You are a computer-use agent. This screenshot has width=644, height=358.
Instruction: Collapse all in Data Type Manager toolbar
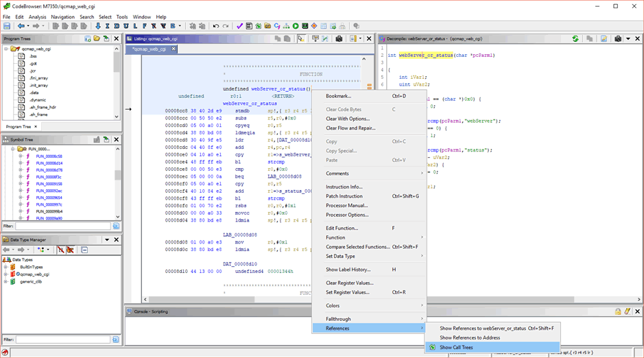pyautogui.click(x=84, y=250)
